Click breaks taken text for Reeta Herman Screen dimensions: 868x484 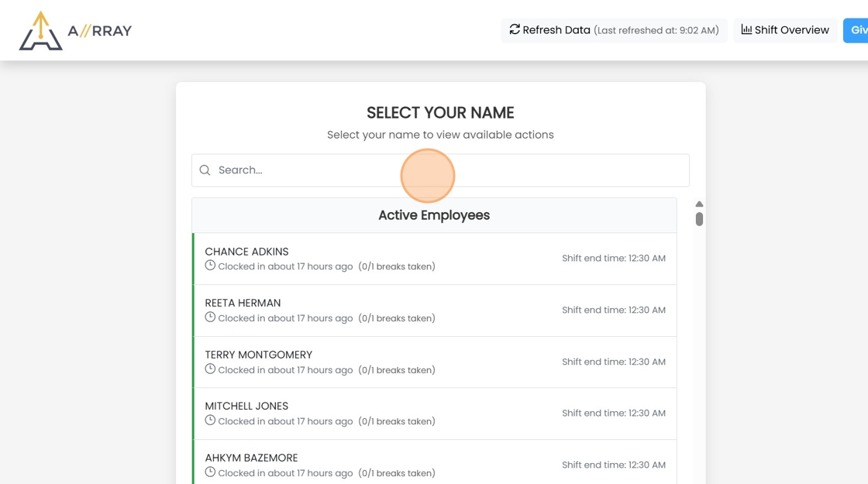click(x=396, y=318)
